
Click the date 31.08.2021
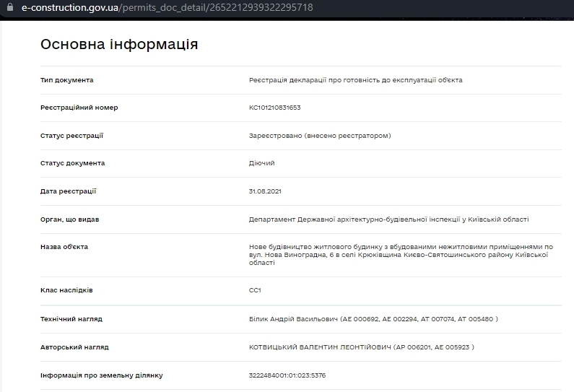(265, 191)
